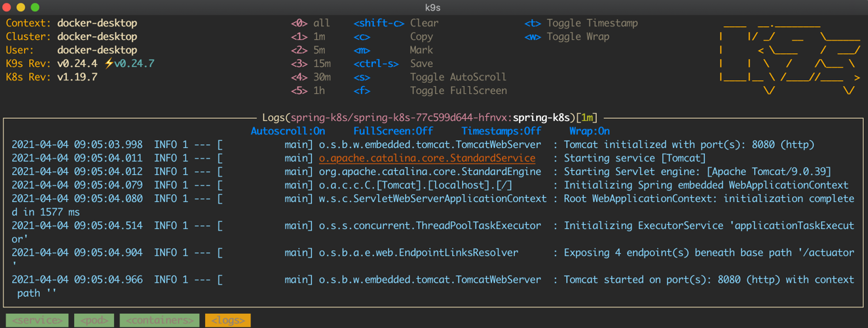This screenshot has height=328, width=868.
Task: Click the Context docker-desktop value
Action: click(x=97, y=23)
